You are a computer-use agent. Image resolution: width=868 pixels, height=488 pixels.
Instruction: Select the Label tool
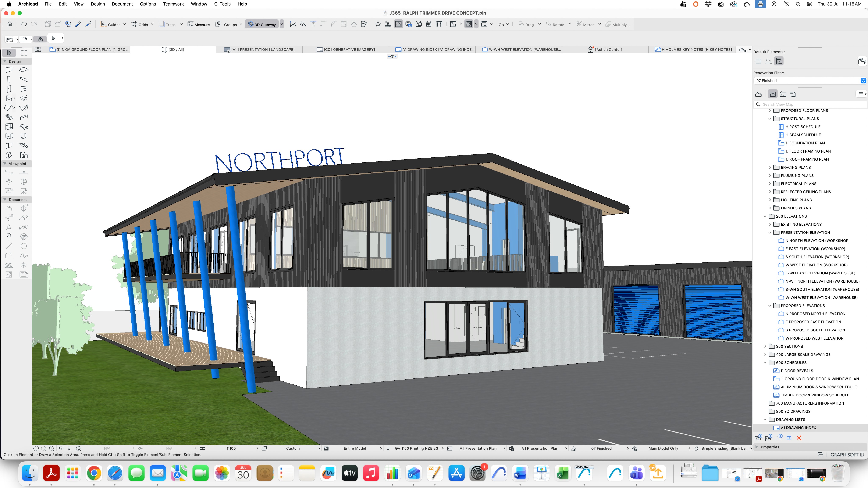(24, 227)
